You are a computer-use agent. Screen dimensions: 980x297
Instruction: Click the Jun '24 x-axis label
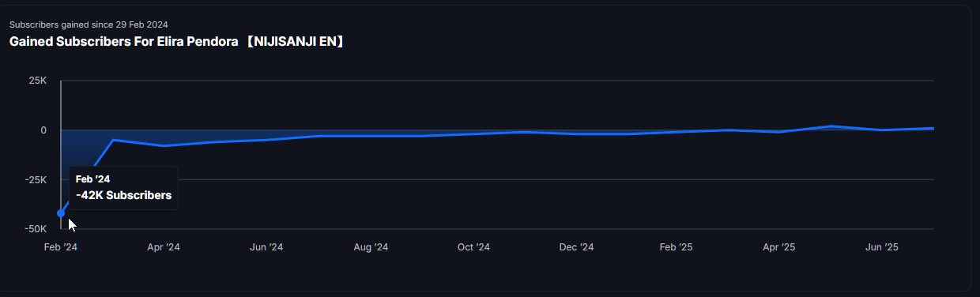coord(266,247)
